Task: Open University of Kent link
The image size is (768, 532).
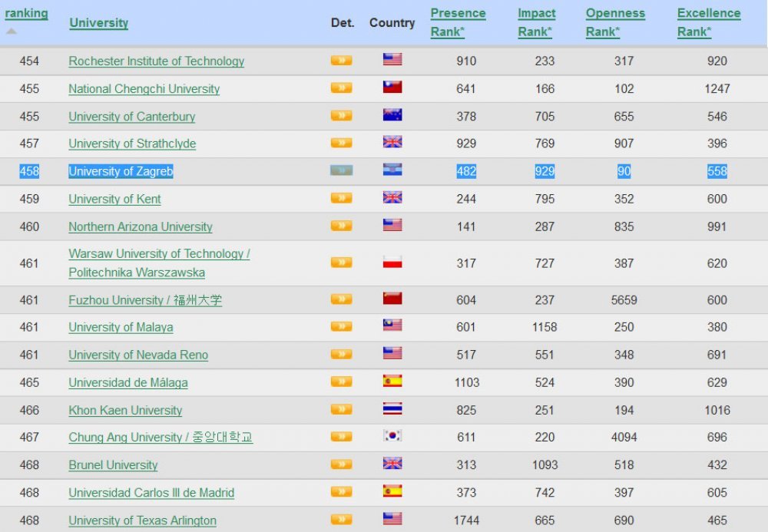Action: [x=114, y=199]
